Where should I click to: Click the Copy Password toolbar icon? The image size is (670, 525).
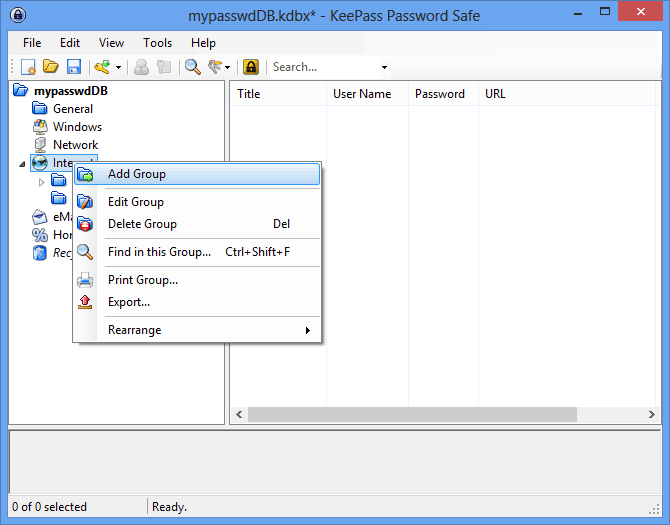[x=164, y=67]
